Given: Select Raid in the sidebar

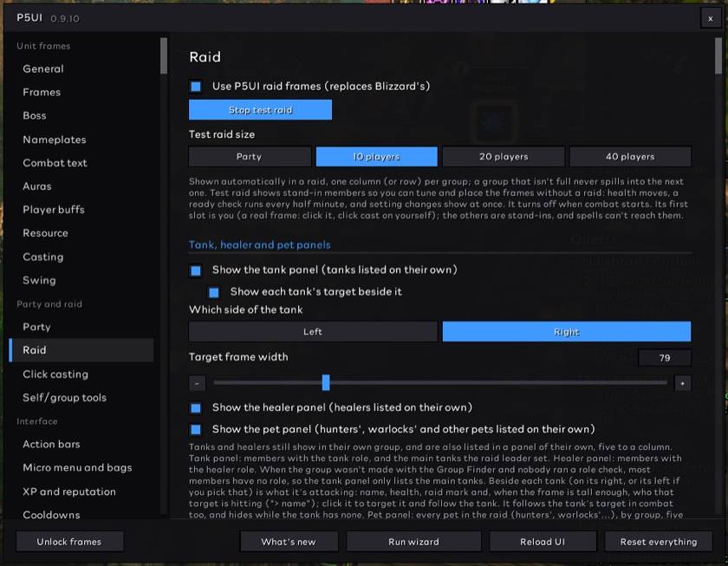Looking at the screenshot, I should pyautogui.click(x=81, y=350).
